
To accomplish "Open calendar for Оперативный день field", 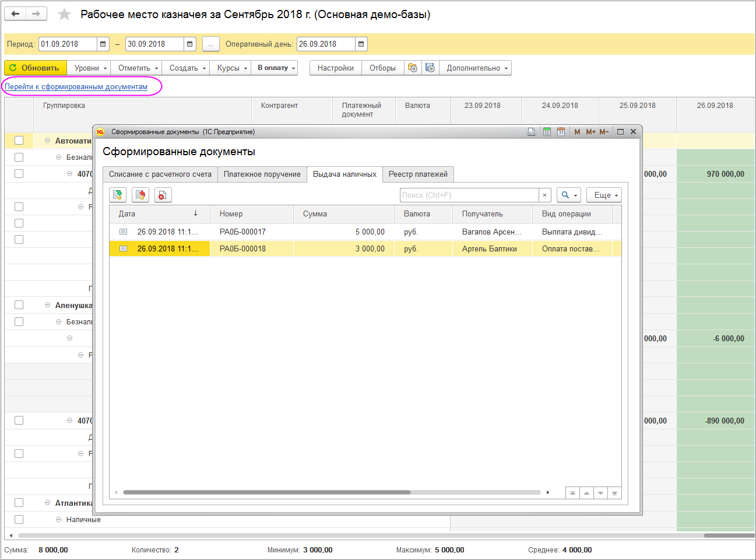I will tap(361, 44).
